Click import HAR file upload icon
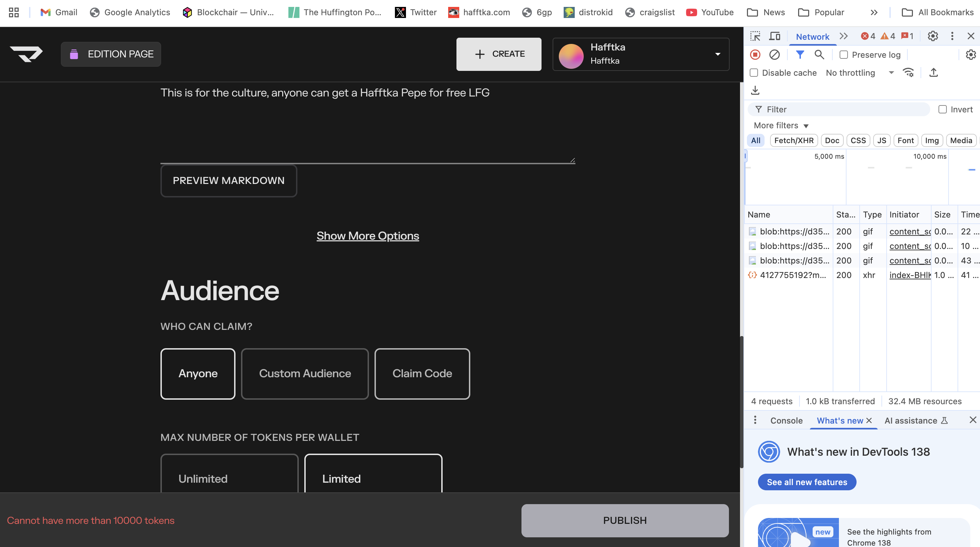This screenshot has width=980, height=547. (933, 72)
